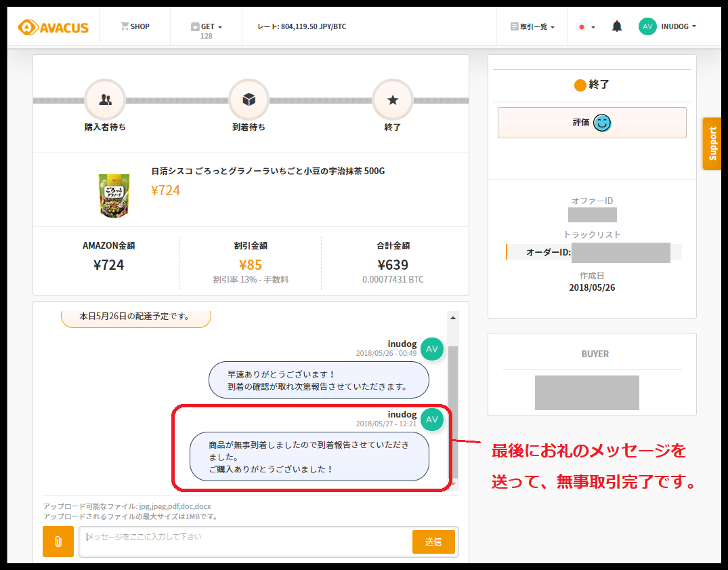Focus the message input field
Viewport: 728px width, 570px height.
[x=245, y=542]
